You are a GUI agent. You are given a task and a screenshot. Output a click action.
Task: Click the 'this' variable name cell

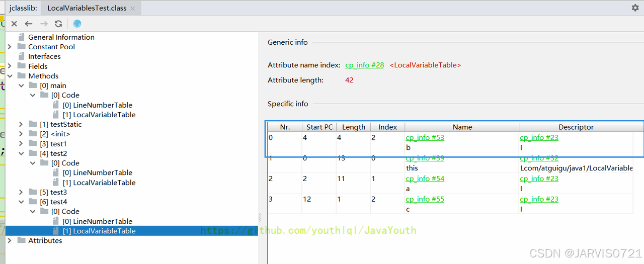coord(412,168)
